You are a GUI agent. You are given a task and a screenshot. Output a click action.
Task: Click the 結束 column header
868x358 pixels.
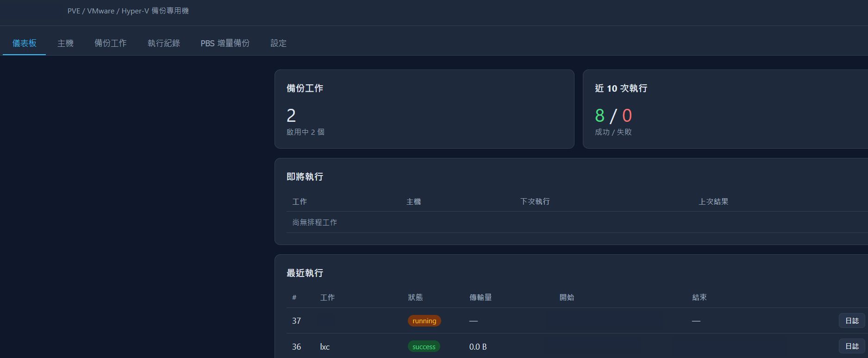pyautogui.click(x=699, y=297)
